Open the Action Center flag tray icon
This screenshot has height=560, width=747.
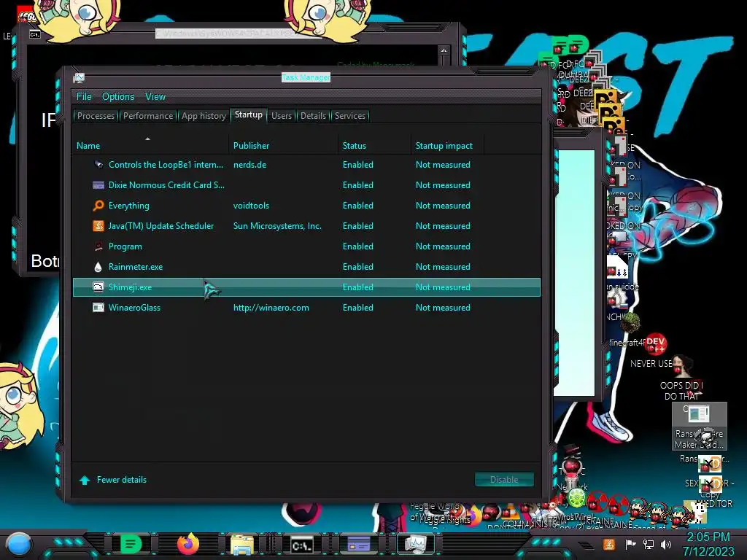coord(630,544)
